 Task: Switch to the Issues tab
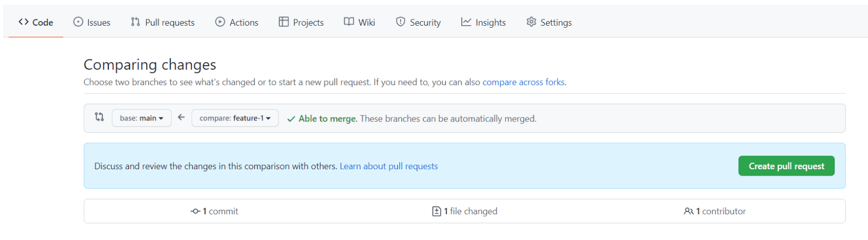(x=92, y=22)
